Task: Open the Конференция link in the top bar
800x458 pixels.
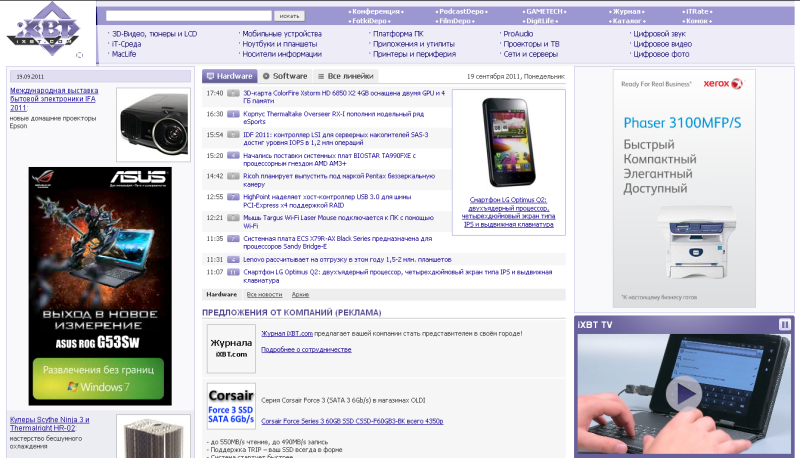Action: pyautogui.click(x=376, y=11)
